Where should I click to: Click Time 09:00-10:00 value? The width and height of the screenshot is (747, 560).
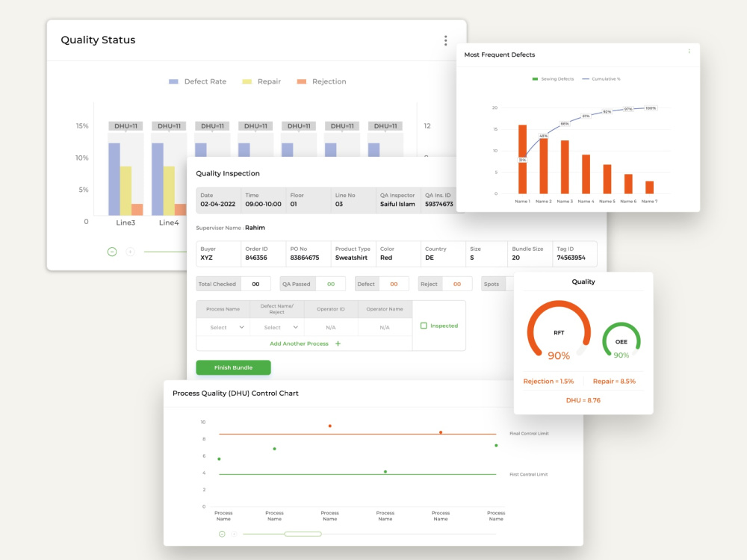pos(263,204)
